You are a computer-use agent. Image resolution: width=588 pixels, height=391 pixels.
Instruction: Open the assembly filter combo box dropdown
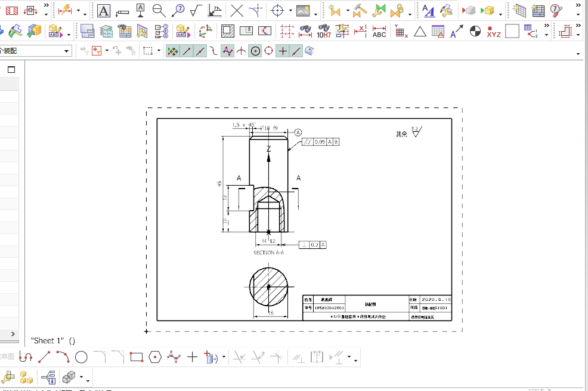click(x=66, y=51)
